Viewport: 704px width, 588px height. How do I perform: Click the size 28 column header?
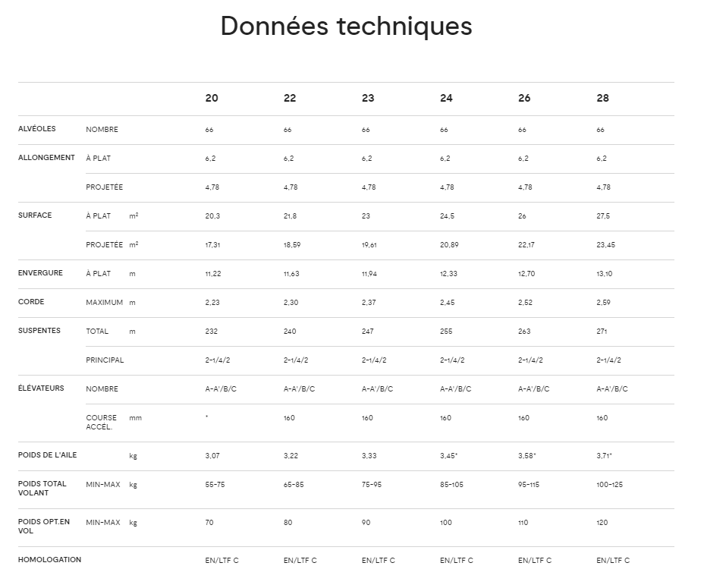tap(603, 99)
